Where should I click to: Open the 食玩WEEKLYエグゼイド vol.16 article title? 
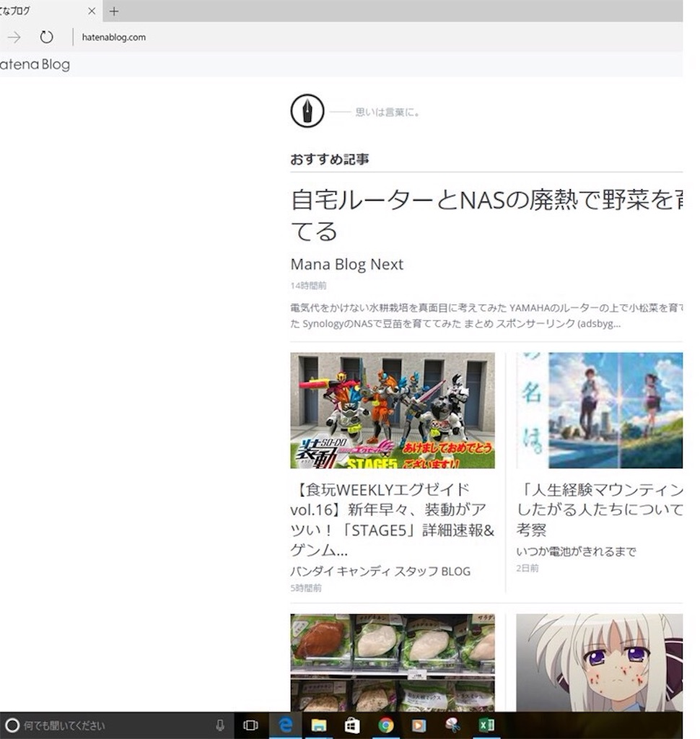pyautogui.click(x=392, y=520)
